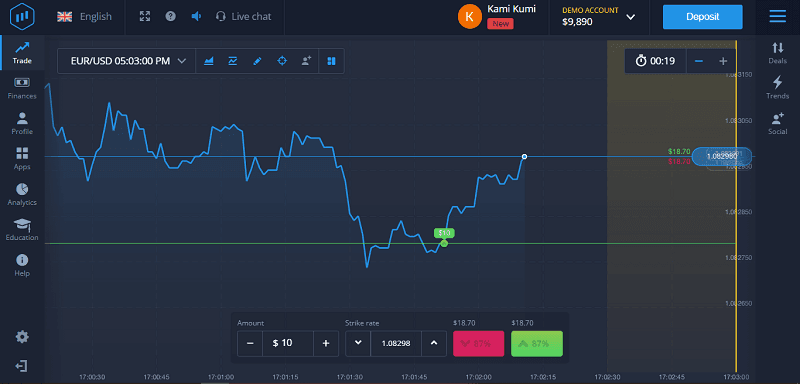This screenshot has width=800, height=384.
Task: Decrease trade amount with minus button
Action: click(250, 343)
